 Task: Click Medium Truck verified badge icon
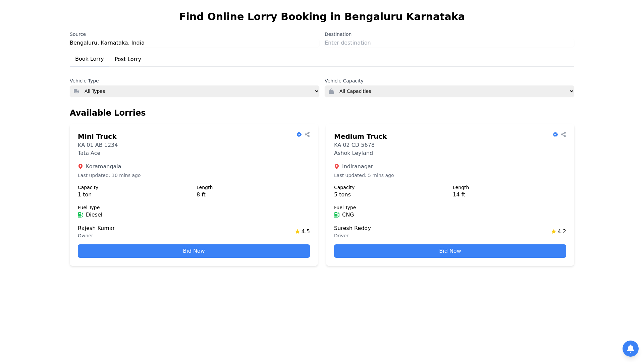click(555, 134)
